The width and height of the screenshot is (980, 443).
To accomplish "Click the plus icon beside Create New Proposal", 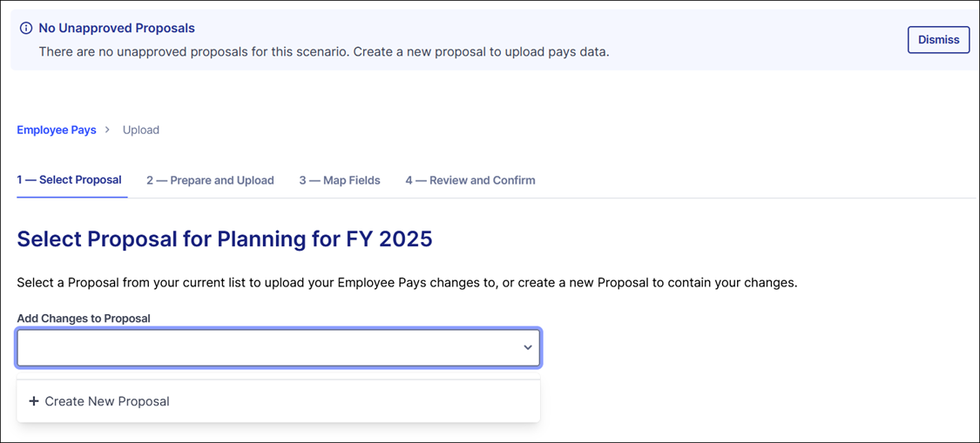I will [34, 401].
